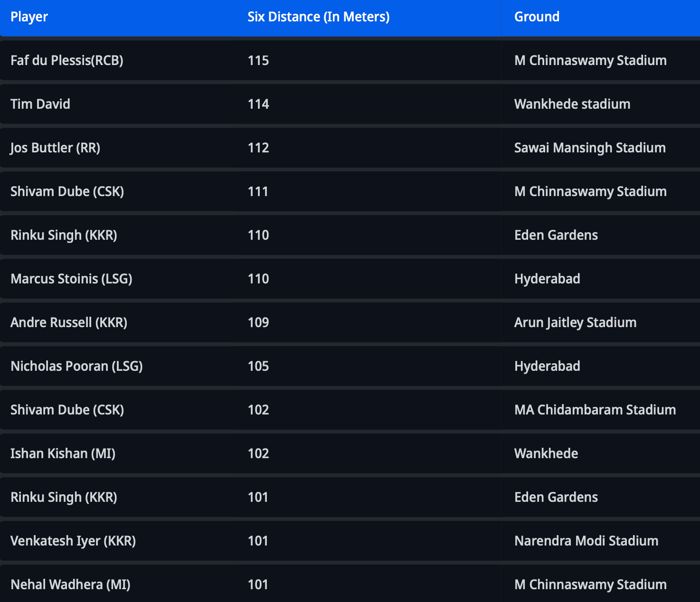Select the 110 value for Marcus Stoinis
The image size is (700, 602).
pyautogui.click(x=258, y=279)
